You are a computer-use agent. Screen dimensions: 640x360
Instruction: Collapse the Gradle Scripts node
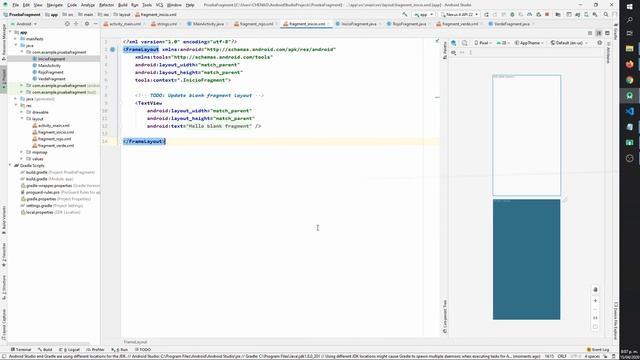tap(10, 165)
